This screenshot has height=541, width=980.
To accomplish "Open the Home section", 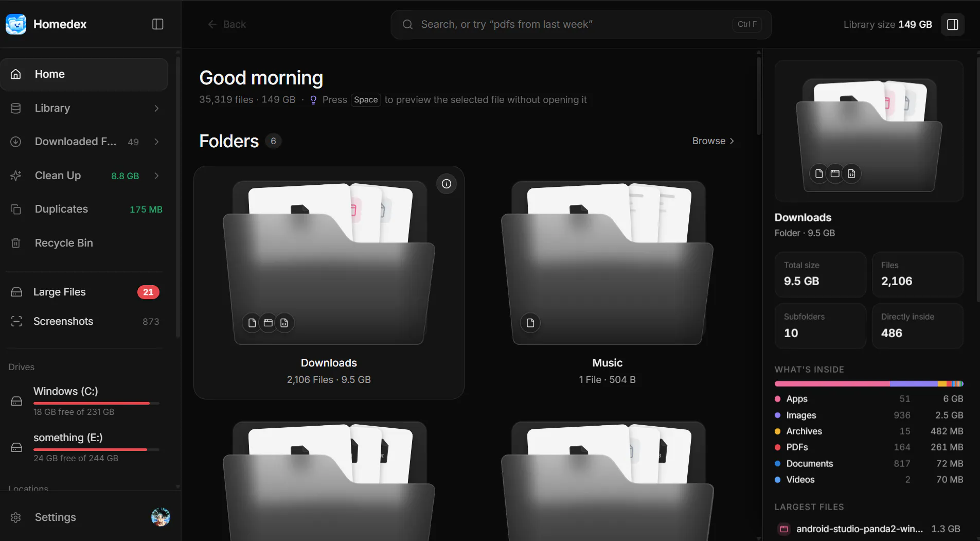I will click(84, 74).
